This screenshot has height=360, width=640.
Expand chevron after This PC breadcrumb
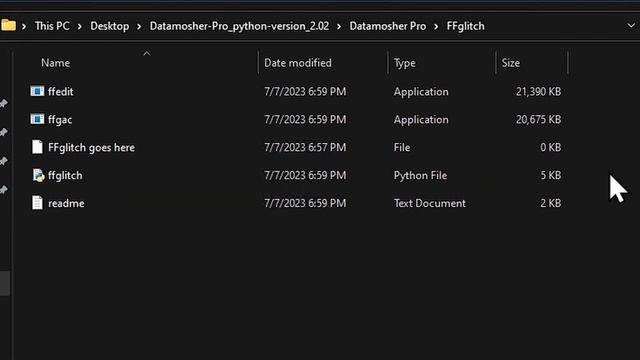pos(80,27)
